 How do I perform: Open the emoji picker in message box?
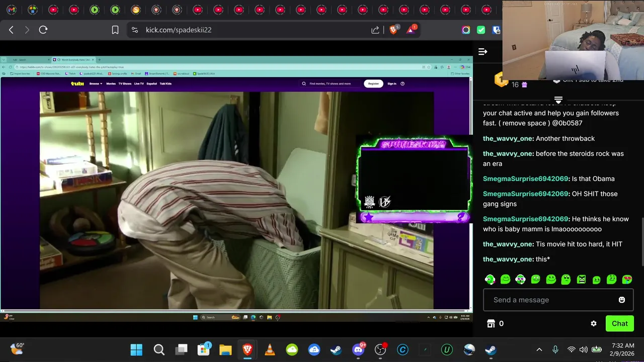[x=622, y=300]
